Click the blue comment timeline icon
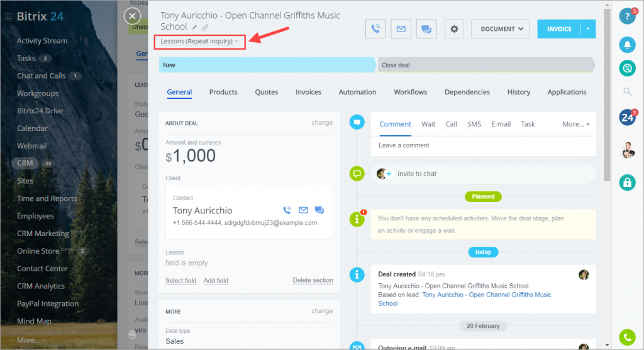644x350 pixels. (x=357, y=122)
